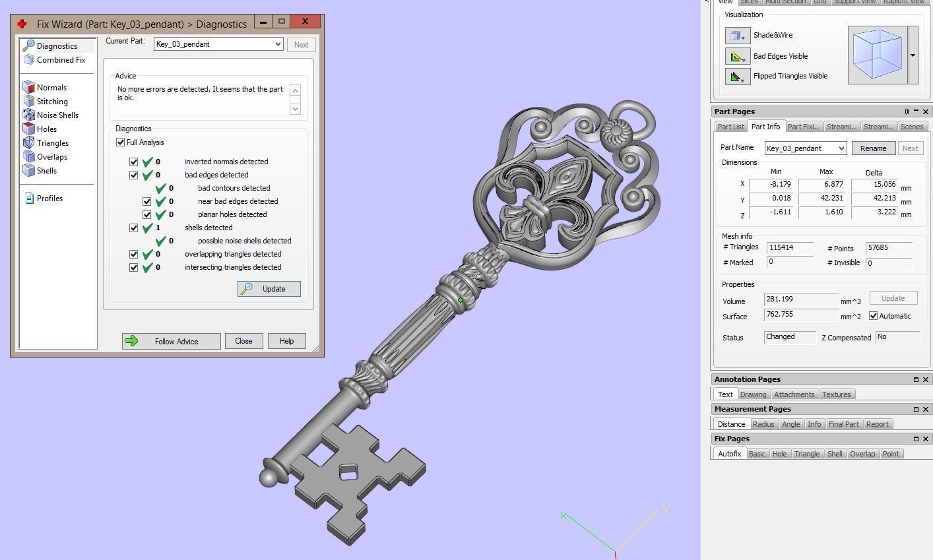Viewport: 933px width, 560px height.
Task: Open the Normals fix page icon
Action: tap(29, 88)
